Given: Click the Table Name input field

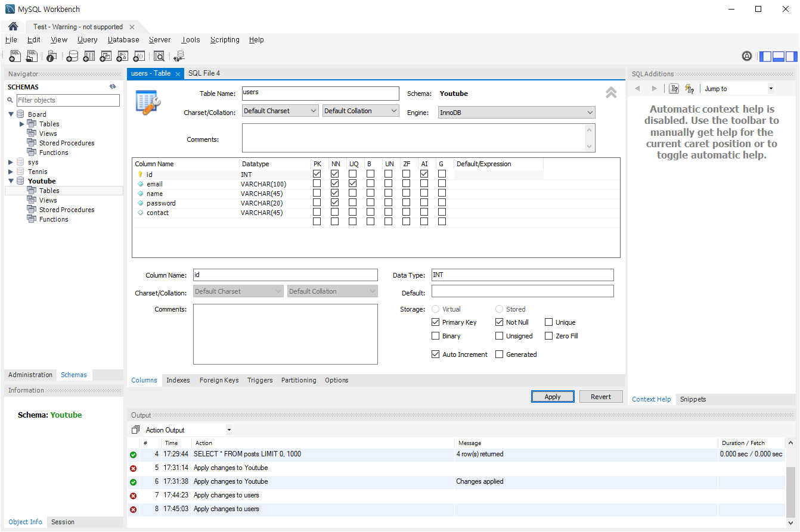Looking at the screenshot, I should coord(320,94).
